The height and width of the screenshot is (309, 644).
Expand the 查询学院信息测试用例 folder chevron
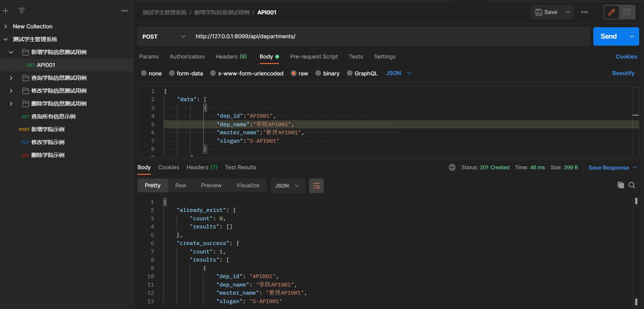point(11,78)
